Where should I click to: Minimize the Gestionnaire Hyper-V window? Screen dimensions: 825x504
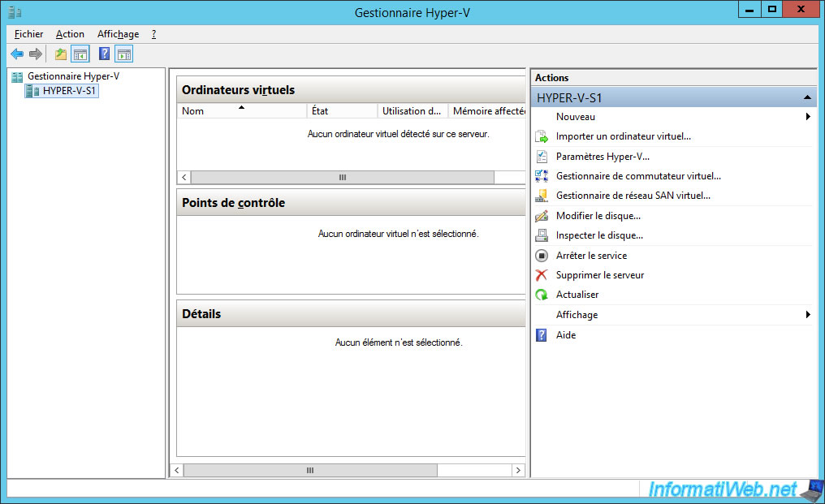(749, 10)
